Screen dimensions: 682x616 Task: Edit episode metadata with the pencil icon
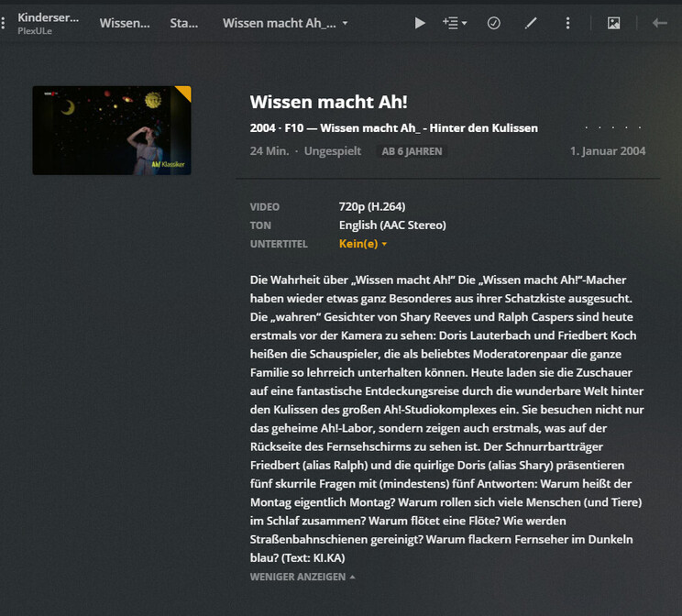point(531,23)
